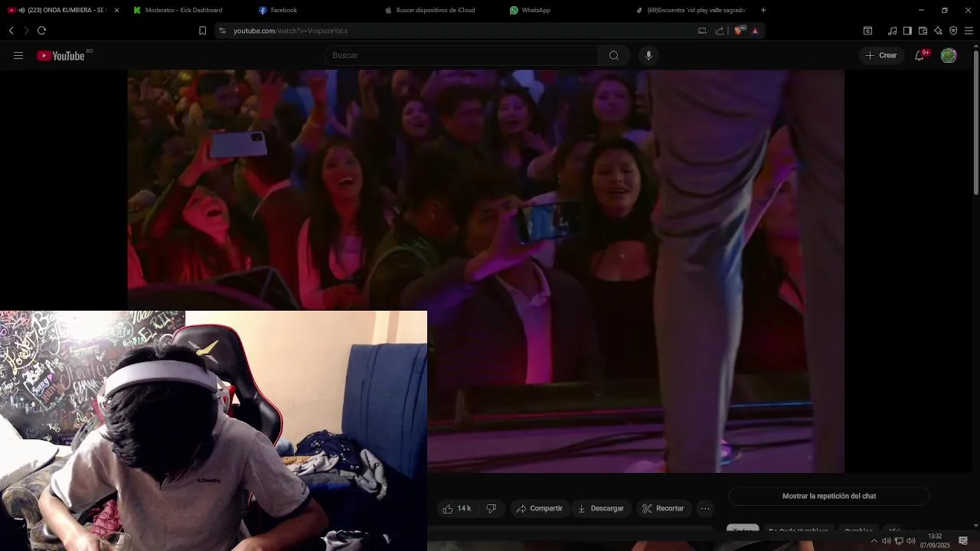980x551 pixels.
Task: Go back in browser history
Action: [11, 31]
